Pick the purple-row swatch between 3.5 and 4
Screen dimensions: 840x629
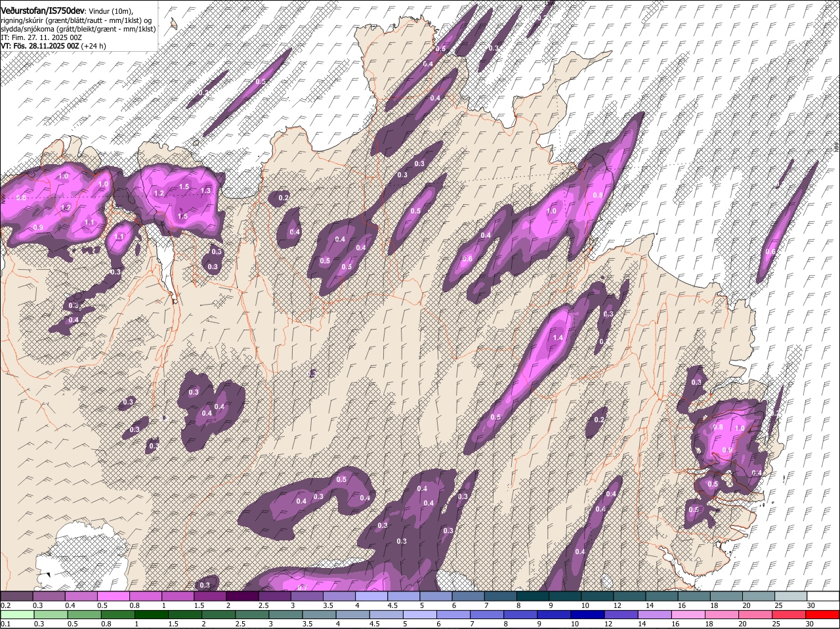339,596
